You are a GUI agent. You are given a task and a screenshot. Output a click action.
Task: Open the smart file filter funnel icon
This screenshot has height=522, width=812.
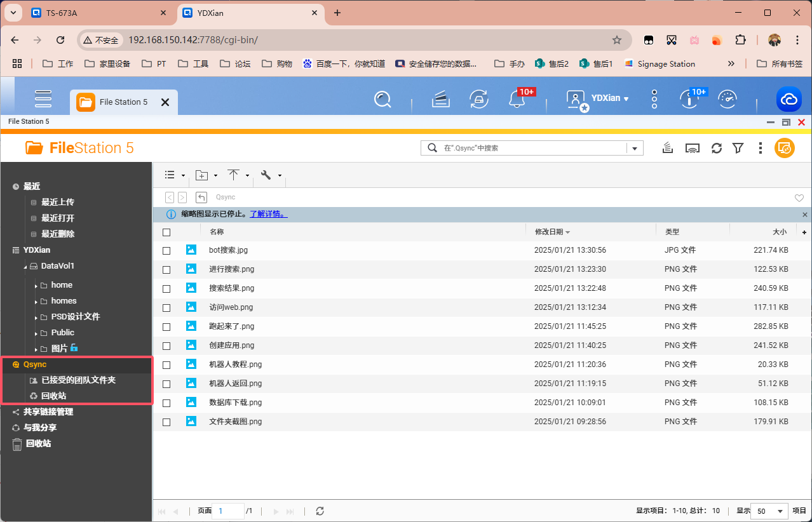738,148
